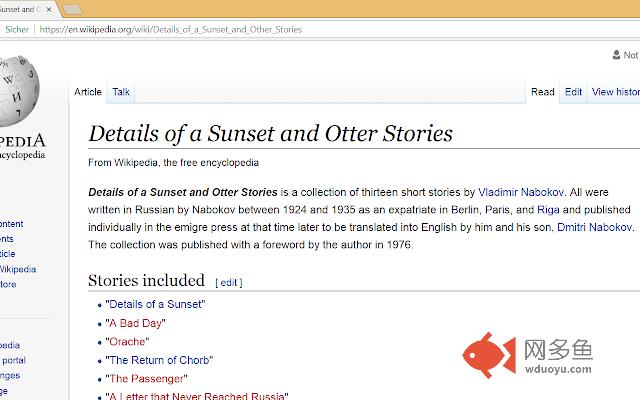Click the user icon beside 'Not'
The width and height of the screenshot is (640, 400).
(616, 55)
